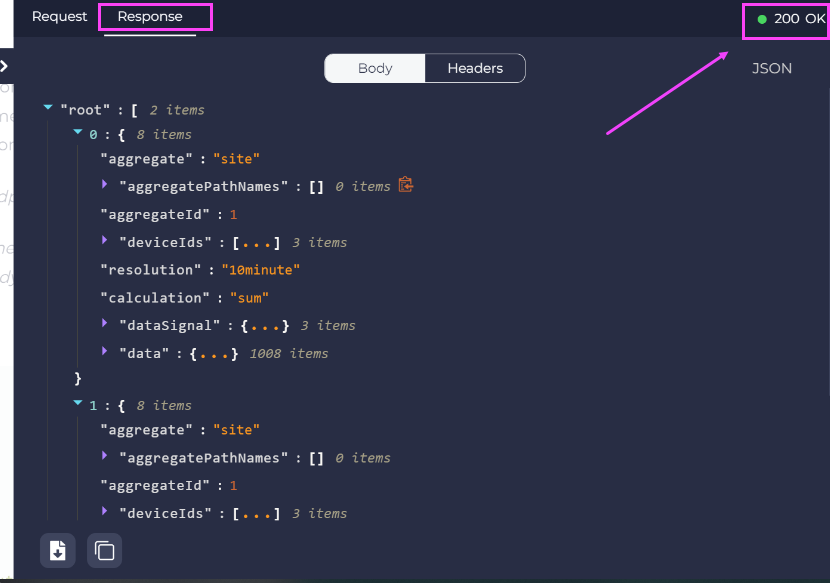Toggle the response view to Body

pos(374,68)
